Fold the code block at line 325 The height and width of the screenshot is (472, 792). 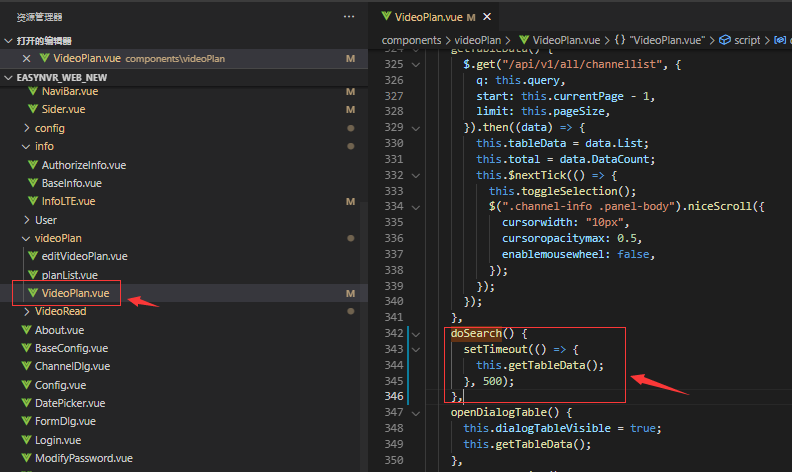[416, 65]
